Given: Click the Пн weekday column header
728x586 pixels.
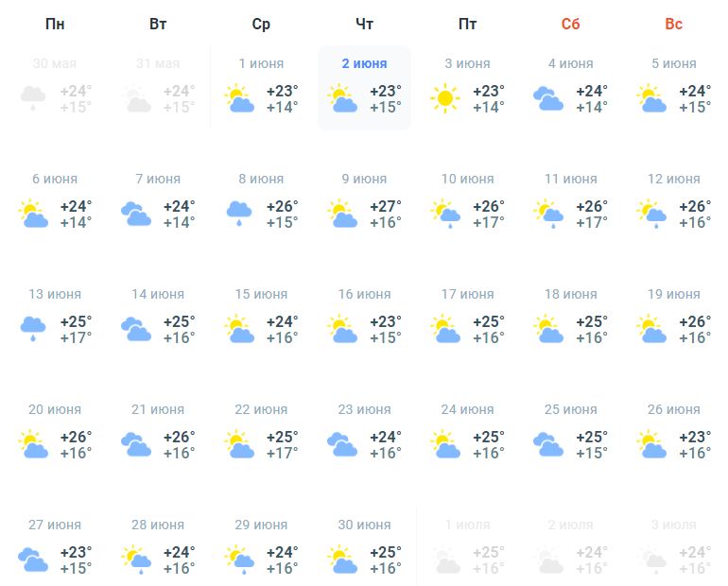Looking at the screenshot, I should [55, 25].
